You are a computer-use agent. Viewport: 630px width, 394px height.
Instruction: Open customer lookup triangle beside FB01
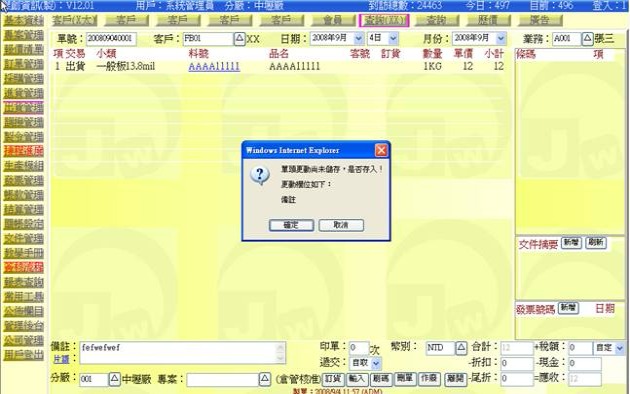point(239,39)
